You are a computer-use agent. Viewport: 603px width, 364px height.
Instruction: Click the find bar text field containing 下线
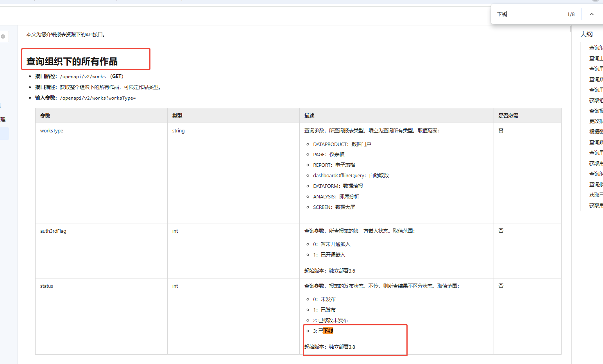528,14
